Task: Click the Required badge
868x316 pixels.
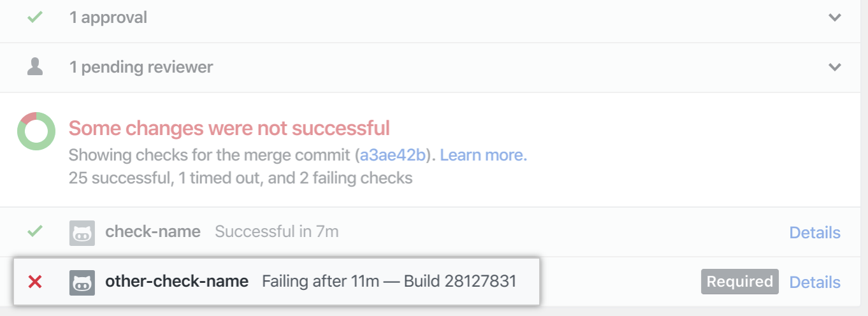Action: coord(739,282)
